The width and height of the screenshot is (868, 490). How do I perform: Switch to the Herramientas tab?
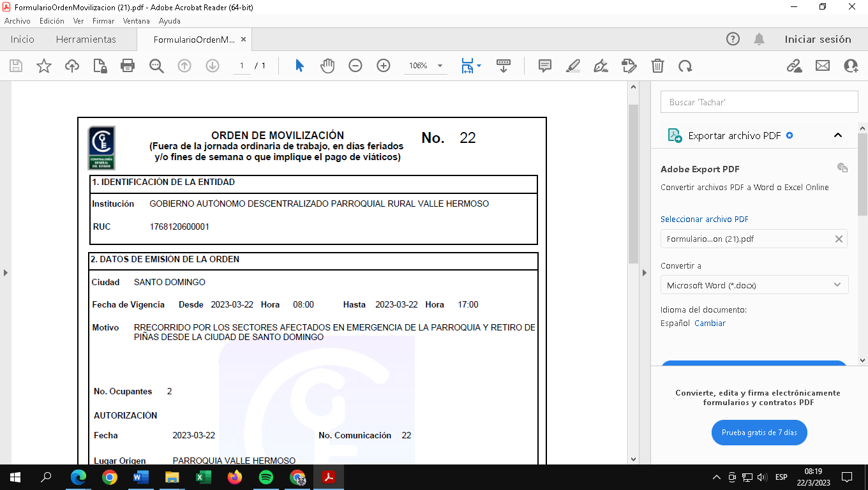click(x=86, y=40)
